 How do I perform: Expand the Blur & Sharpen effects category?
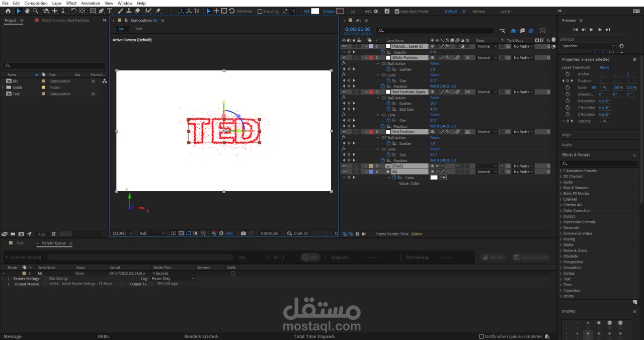tap(561, 188)
